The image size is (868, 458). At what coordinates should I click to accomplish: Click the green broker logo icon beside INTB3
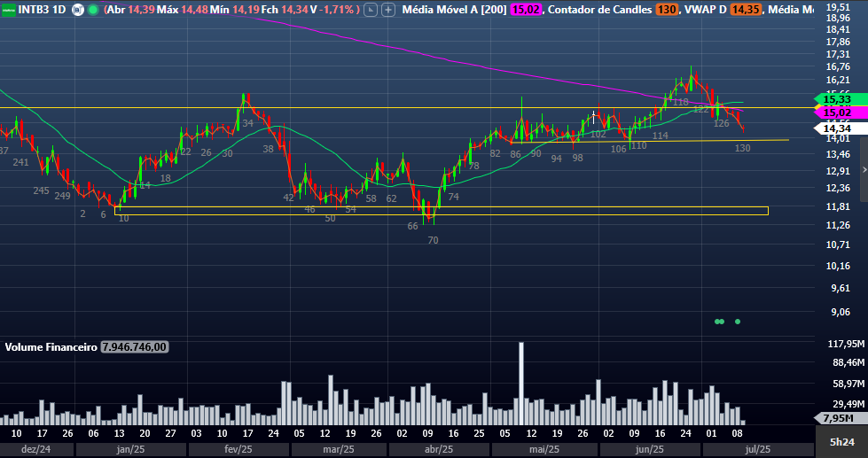pyautogui.click(x=8, y=10)
